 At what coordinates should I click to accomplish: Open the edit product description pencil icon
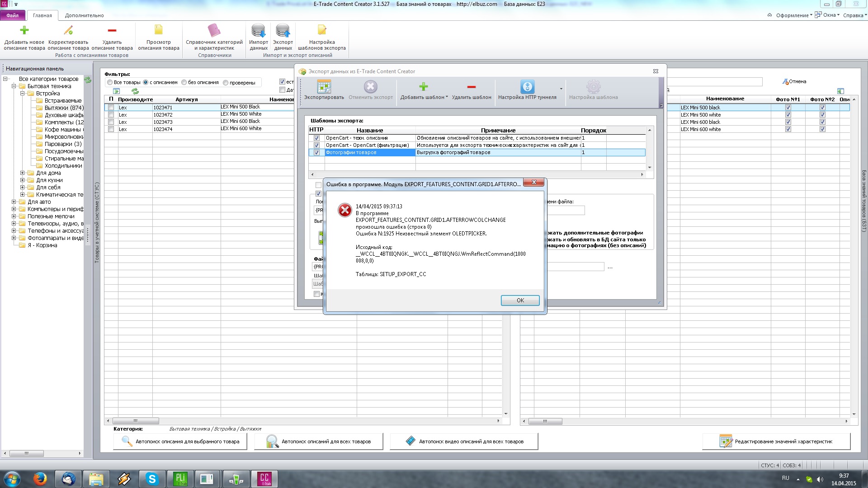tap(68, 30)
